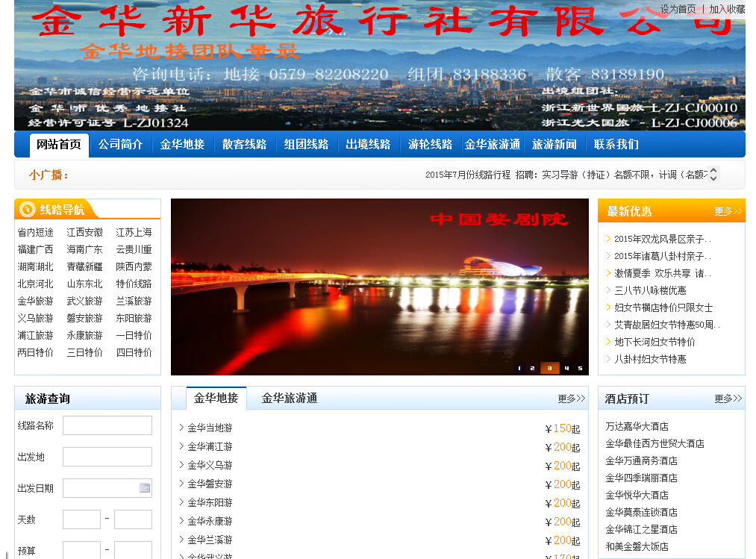
Task: Open 金华东阳游 listing
Action: pos(210,502)
